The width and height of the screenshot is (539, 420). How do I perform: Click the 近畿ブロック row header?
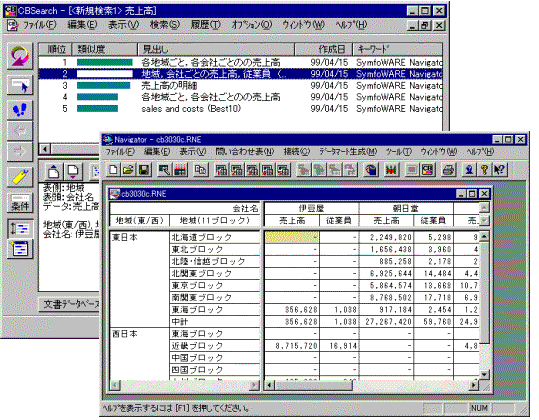[x=215, y=346]
